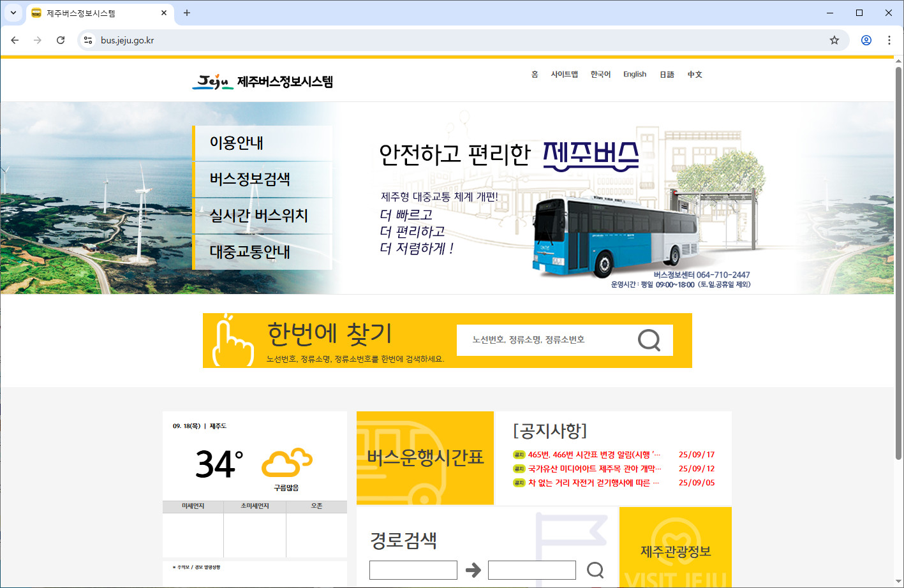Open 대중교통안내 menu

click(262, 252)
